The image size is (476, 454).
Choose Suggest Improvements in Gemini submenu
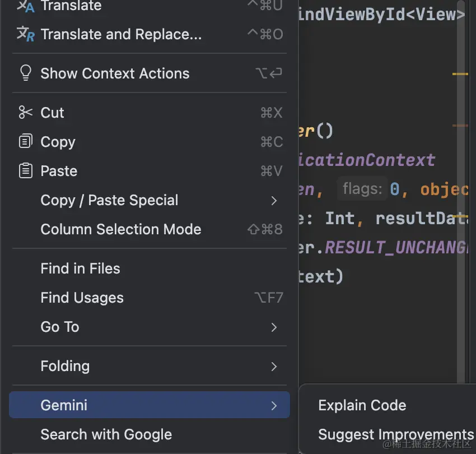pyautogui.click(x=395, y=434)
